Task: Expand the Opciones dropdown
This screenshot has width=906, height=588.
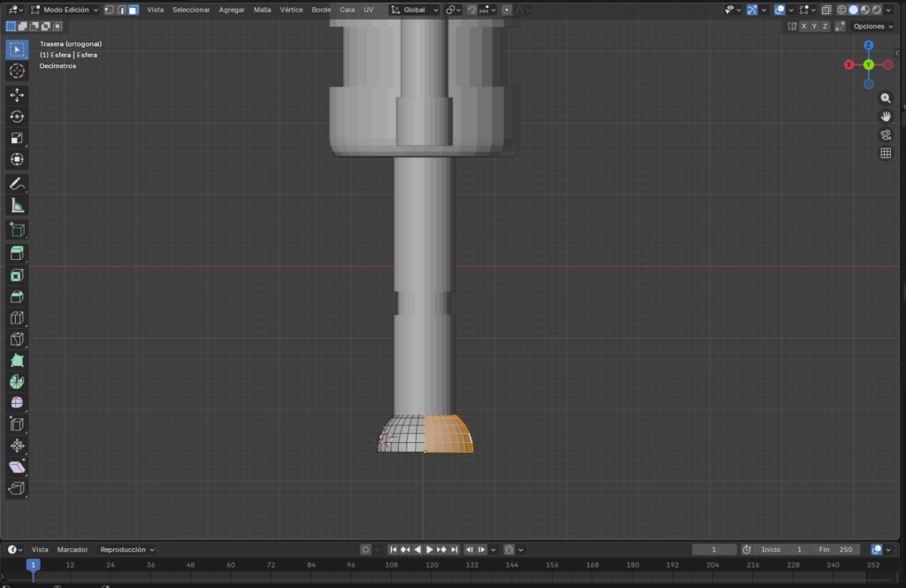Action: point(871,27)
